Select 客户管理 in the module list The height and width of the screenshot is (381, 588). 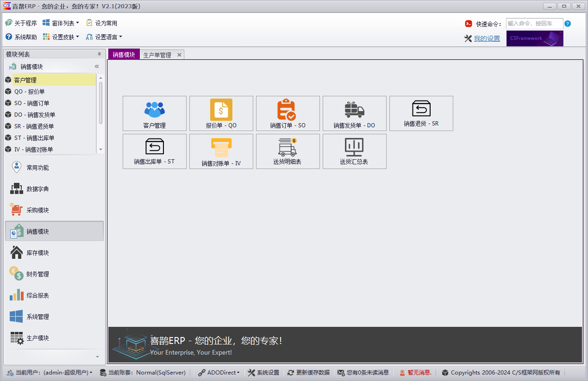tap(50, 80)
